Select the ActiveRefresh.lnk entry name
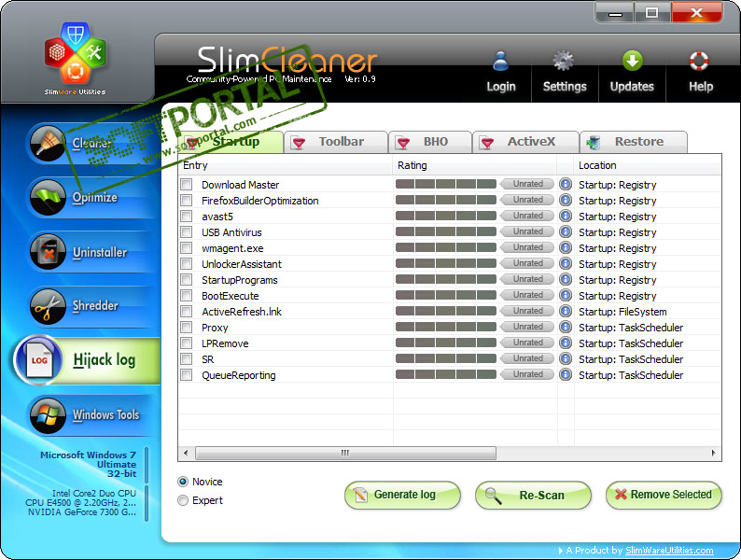 [242, 312]
